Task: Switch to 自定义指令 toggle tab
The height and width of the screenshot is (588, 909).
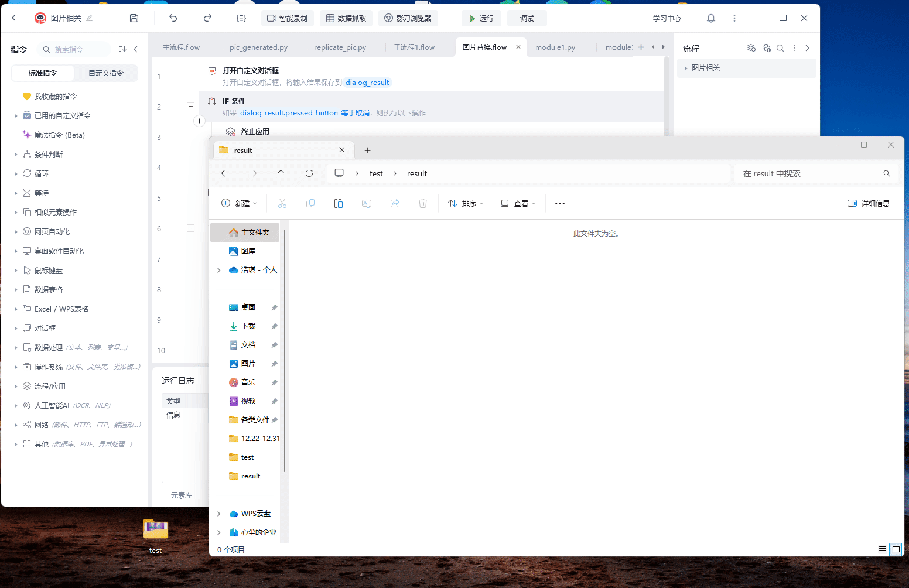Action: coord(106,73)
